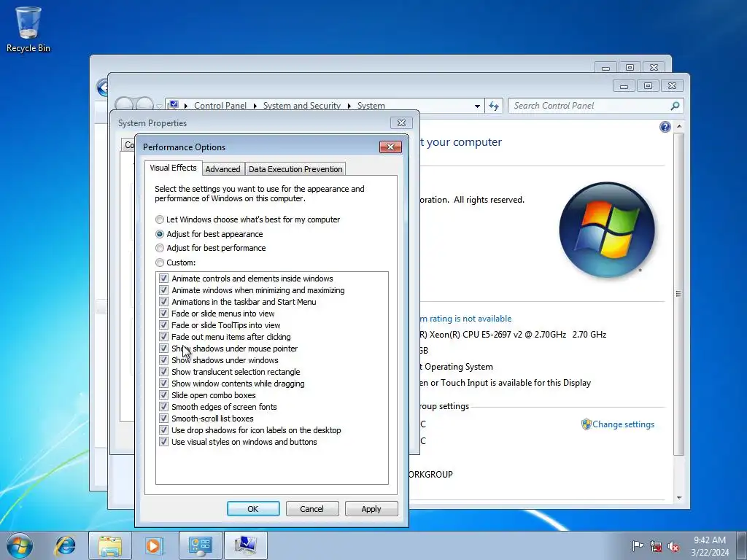This screenshot has height=560, width=747.
Task: Uncheck Animations in the taskbar and Start Menu
Action: (163, 301)
